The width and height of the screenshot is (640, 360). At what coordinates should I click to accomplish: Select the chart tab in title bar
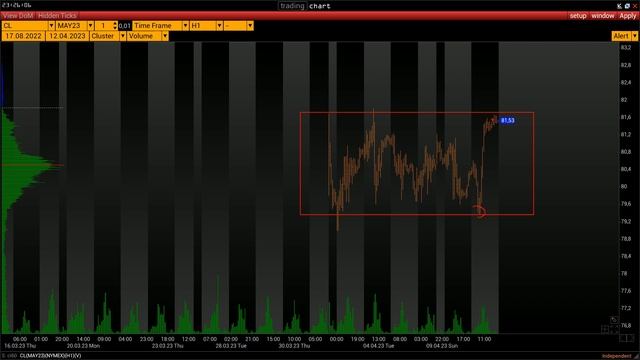[320, 6]
